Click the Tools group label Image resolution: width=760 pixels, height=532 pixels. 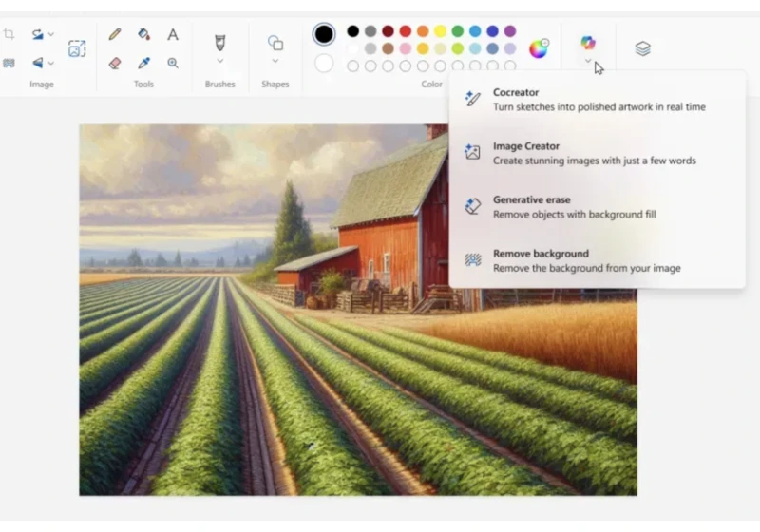[x=143, y=85]
